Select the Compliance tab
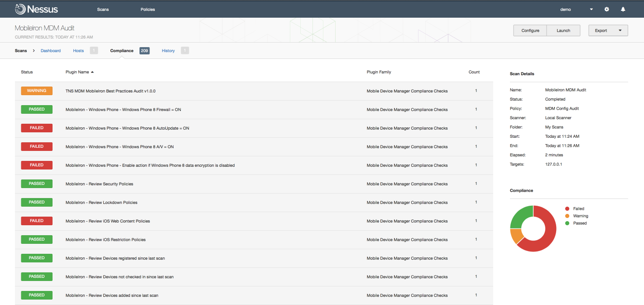 (x=122, y=51)
